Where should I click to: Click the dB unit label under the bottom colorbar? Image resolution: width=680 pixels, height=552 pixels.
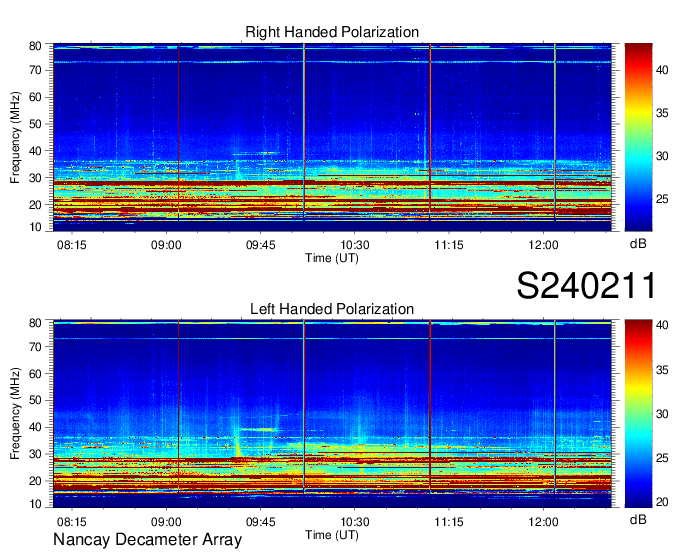638,520
